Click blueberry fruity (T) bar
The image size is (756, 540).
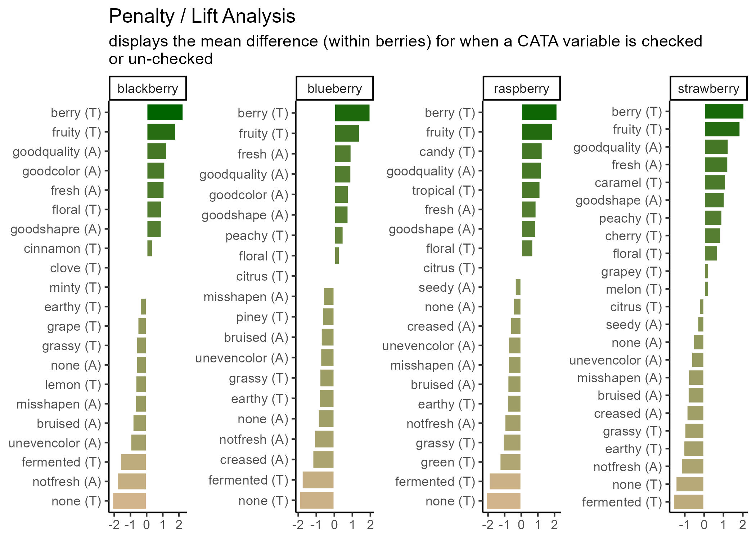(x=347, y=133)
